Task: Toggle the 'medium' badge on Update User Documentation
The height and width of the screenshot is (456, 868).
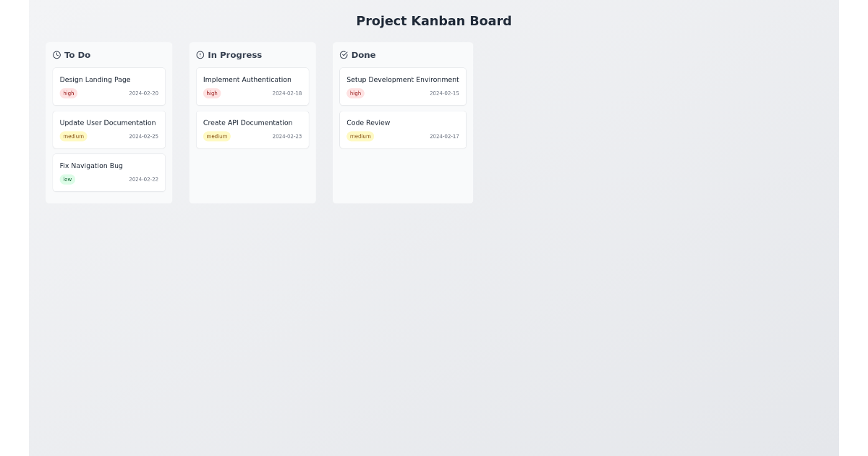Action: click(x=73, y=136)
